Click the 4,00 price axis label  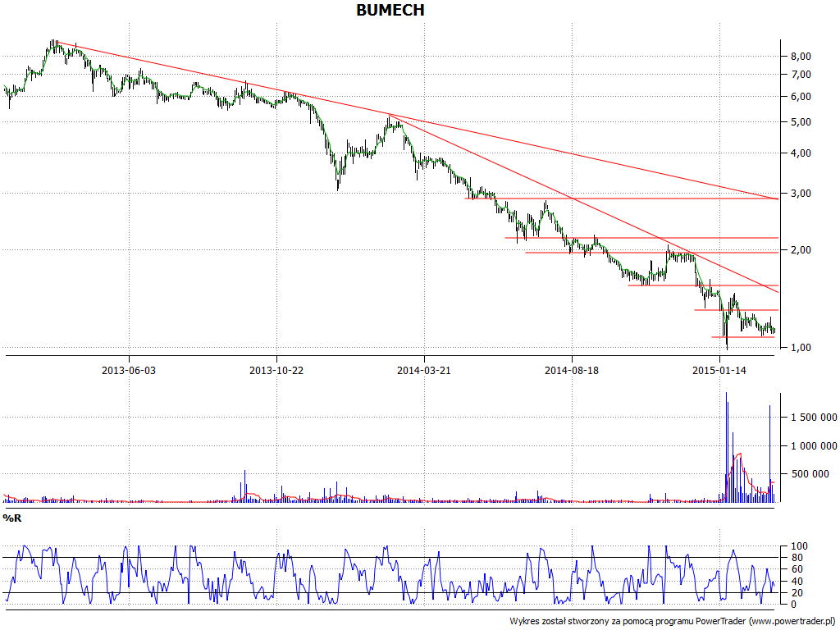tap(801, 153)
